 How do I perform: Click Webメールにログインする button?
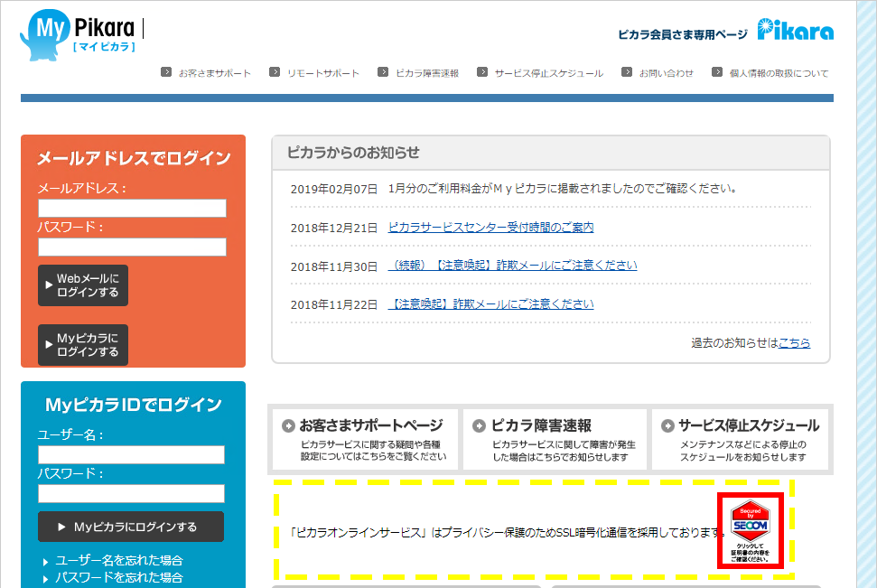(x=83, y=285)
